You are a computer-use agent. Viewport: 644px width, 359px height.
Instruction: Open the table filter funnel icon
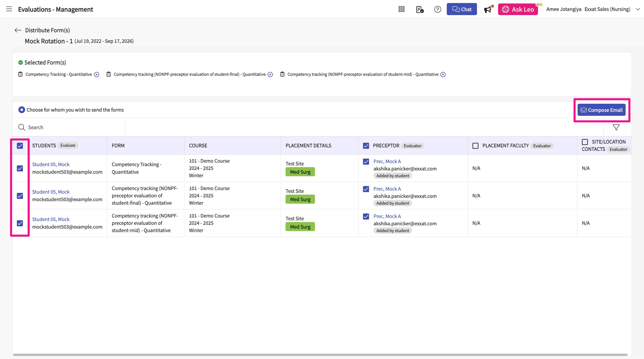point(616,127)
